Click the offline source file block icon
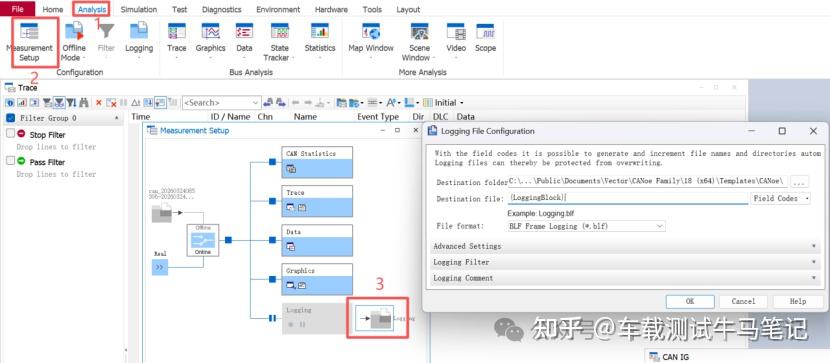 coord(161,213)
